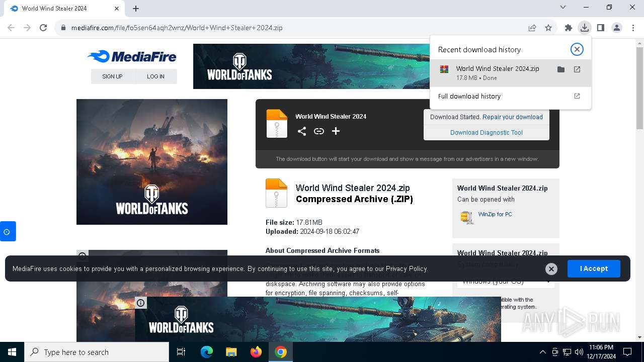Open the Chrome extensions puzzle icon

[569, 28]
